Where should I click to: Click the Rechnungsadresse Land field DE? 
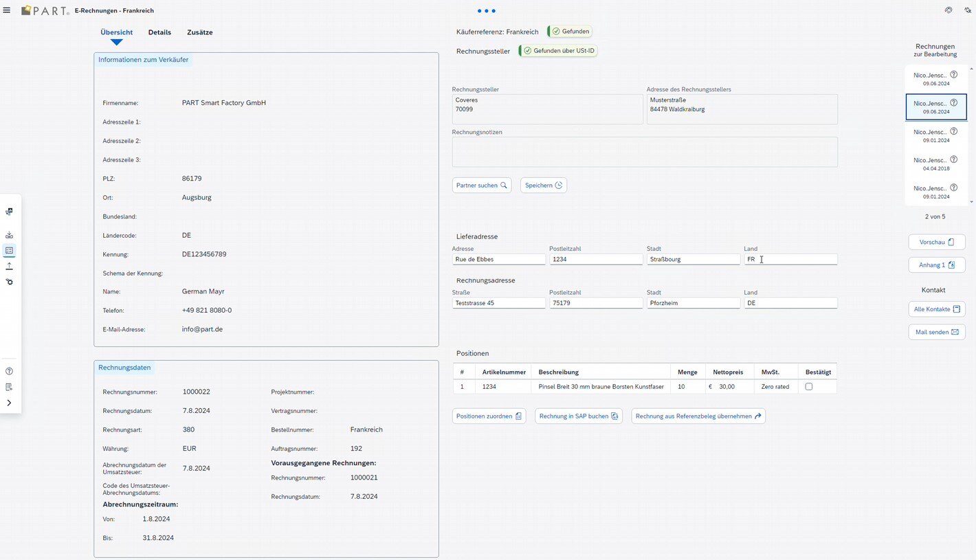click(791, 303)
